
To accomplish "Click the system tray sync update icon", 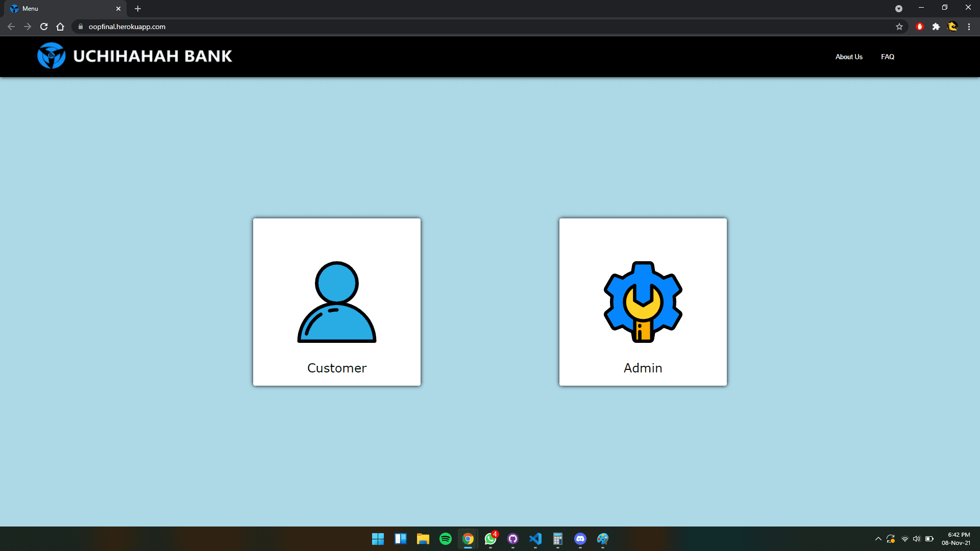I will pyautogui.click(x=891, y=539).
